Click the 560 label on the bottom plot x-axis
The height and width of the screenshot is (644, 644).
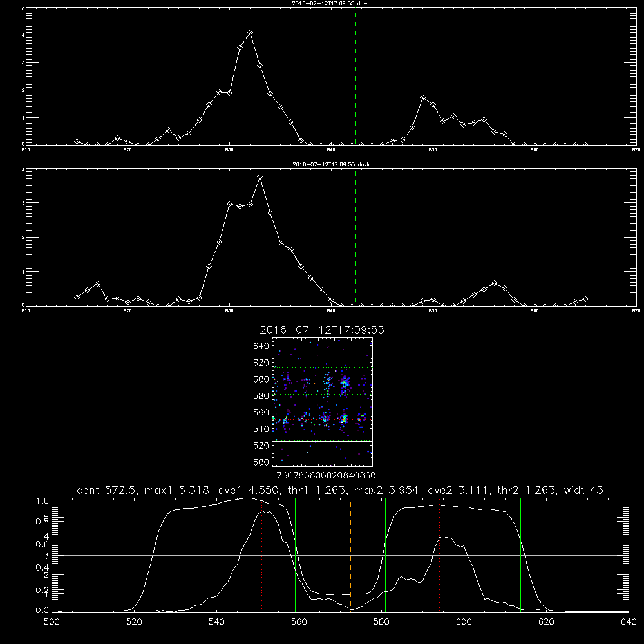(299, 622)
